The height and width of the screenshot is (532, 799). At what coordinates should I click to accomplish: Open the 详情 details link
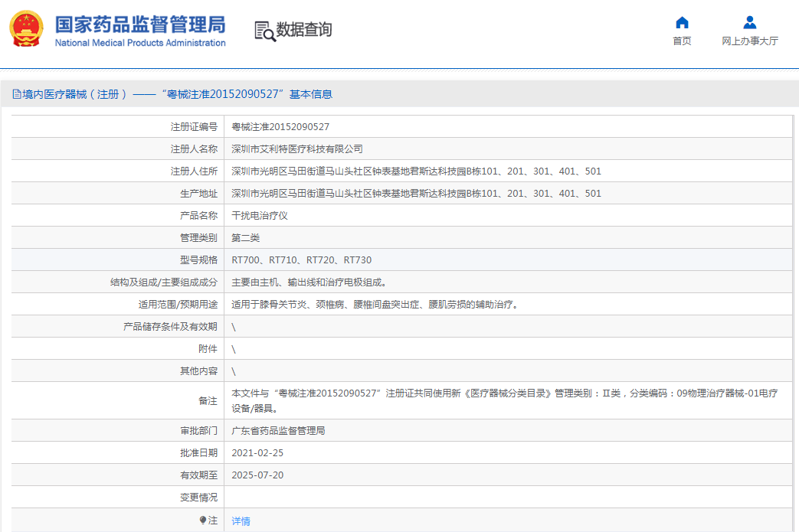[x=241, y=521]
